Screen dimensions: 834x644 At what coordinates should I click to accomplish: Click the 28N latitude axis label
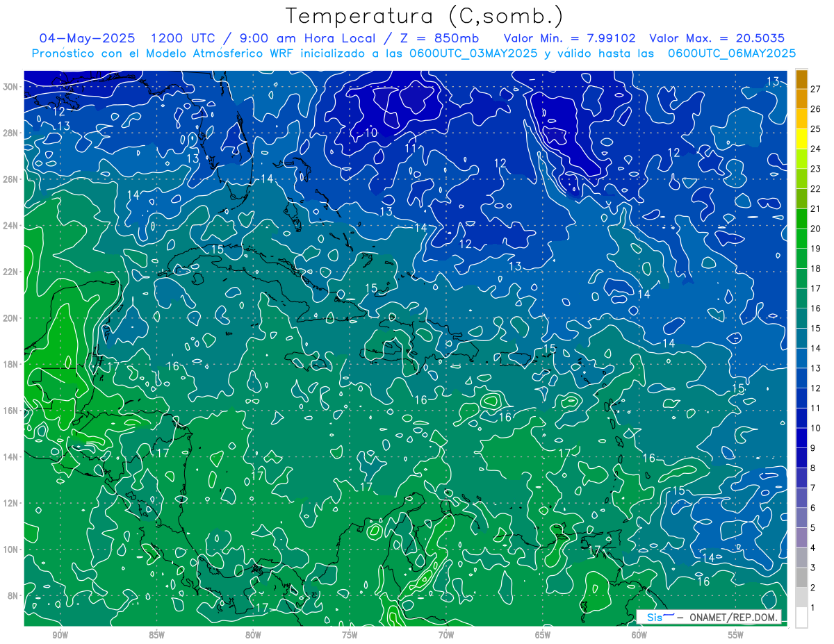[10, 133]
